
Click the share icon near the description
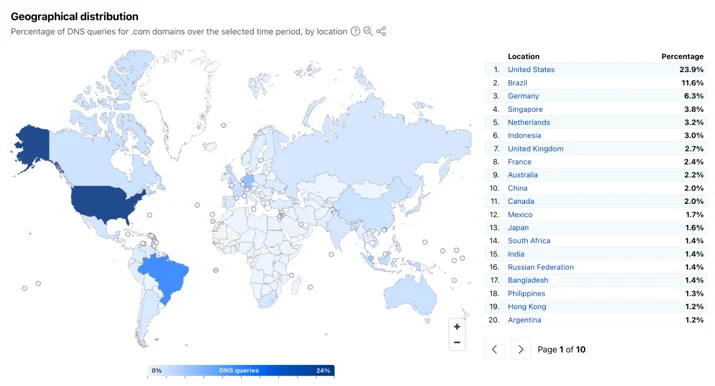pos(381,31)
